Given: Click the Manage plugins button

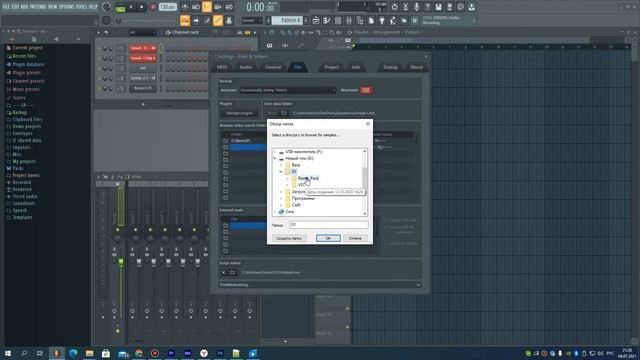Looking at the screenshot, I should (239, 113).
